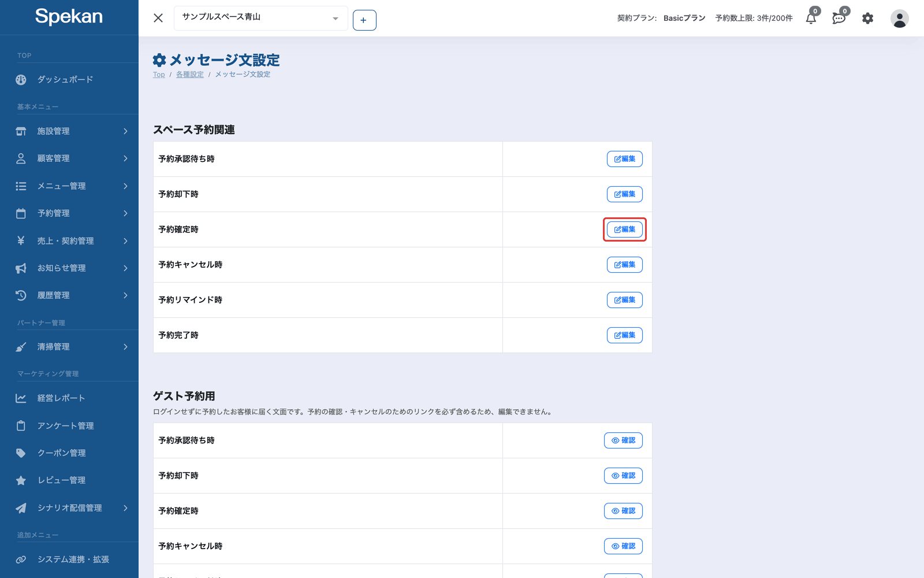Edit the 予約完了時 message

(624, 335)
